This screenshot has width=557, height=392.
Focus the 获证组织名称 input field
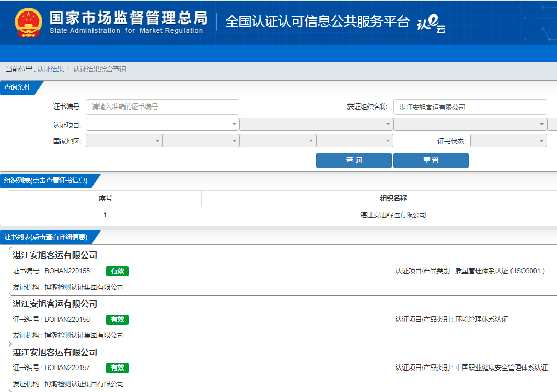coord(470,107)
